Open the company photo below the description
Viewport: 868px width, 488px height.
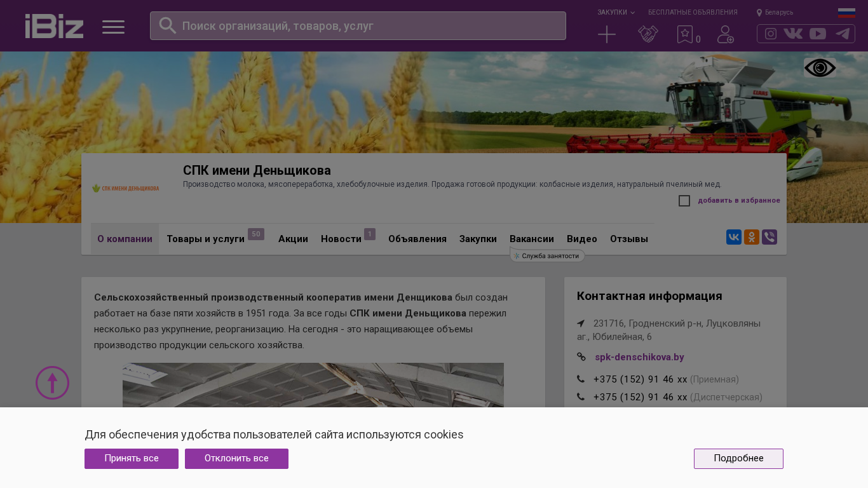[x=313, y=385]
